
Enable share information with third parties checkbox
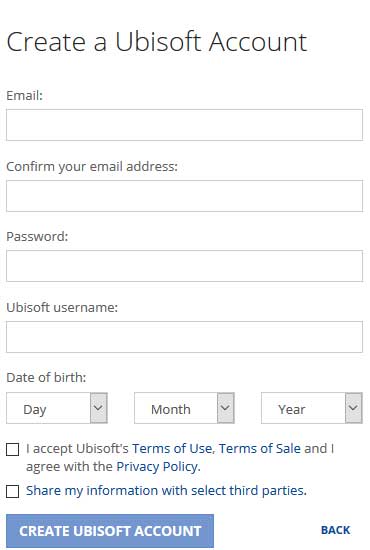pyautogui.click(x=13, y=491)
